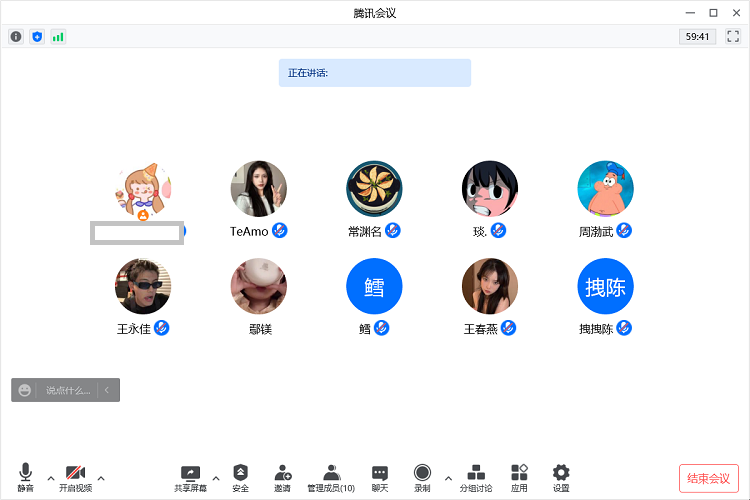Select the blue 鳕 avatar circle
750x500 pixels.
(x=374, y=286)
